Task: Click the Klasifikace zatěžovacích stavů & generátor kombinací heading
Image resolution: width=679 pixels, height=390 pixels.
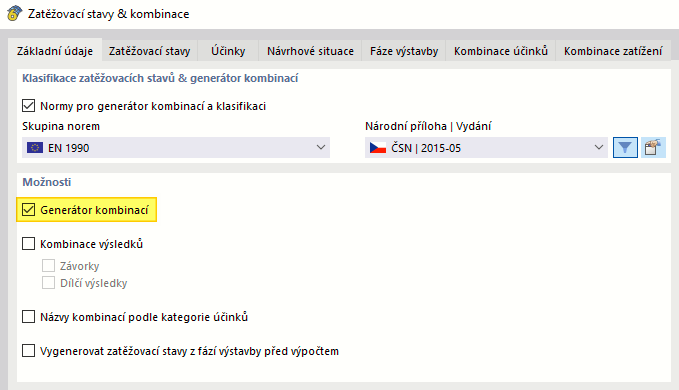Action: pyautogui.click(x=160, y=78)
